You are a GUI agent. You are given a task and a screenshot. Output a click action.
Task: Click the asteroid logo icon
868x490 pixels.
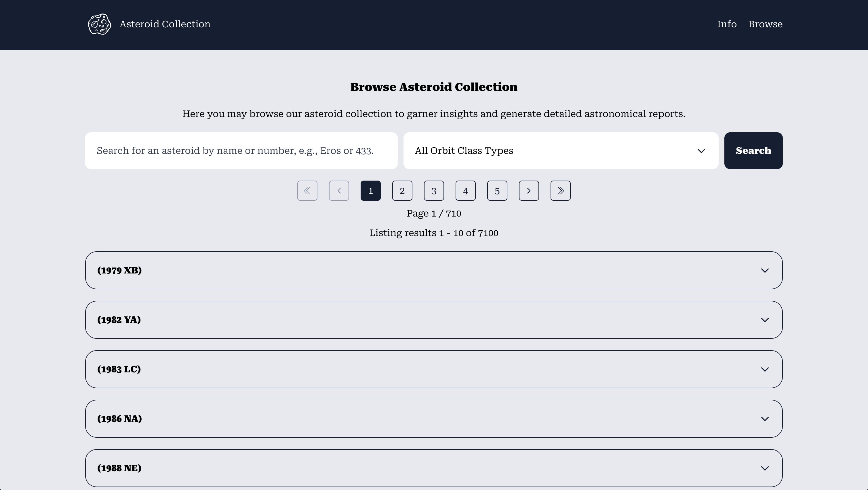coord(99,24)
